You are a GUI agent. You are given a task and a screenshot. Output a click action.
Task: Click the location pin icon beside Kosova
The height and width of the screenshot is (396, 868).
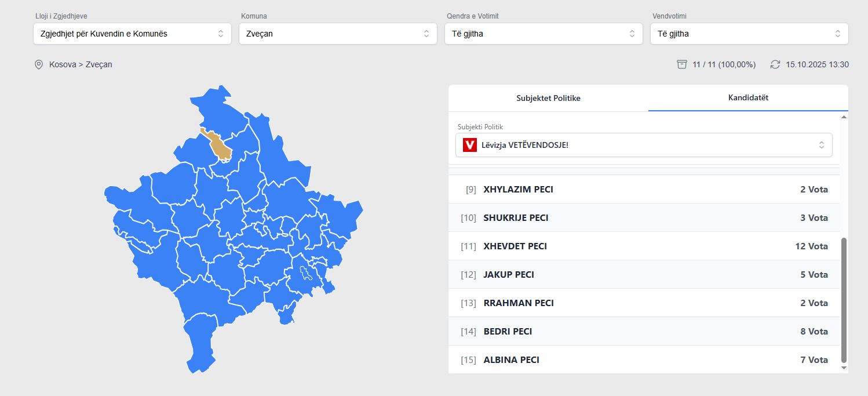[x=39, y=64]
